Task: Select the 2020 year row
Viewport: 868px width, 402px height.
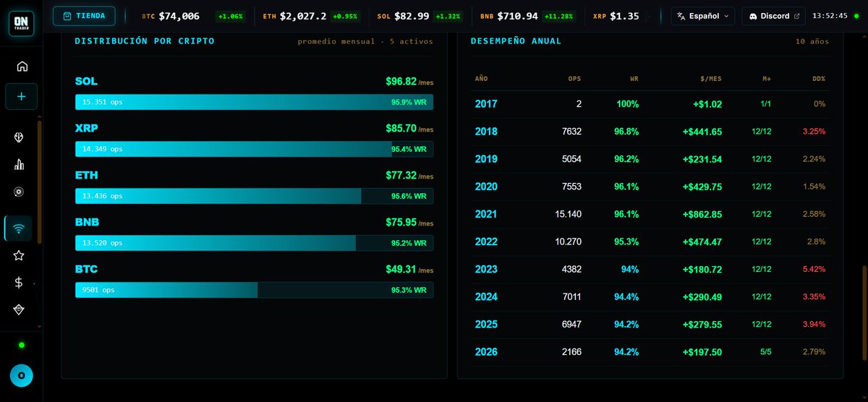Action: [650, 187]
